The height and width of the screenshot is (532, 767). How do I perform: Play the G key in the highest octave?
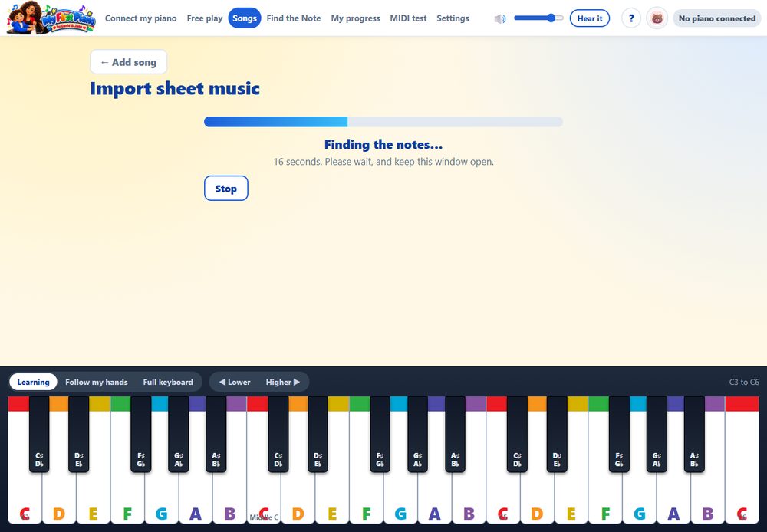tap(640, 499)
